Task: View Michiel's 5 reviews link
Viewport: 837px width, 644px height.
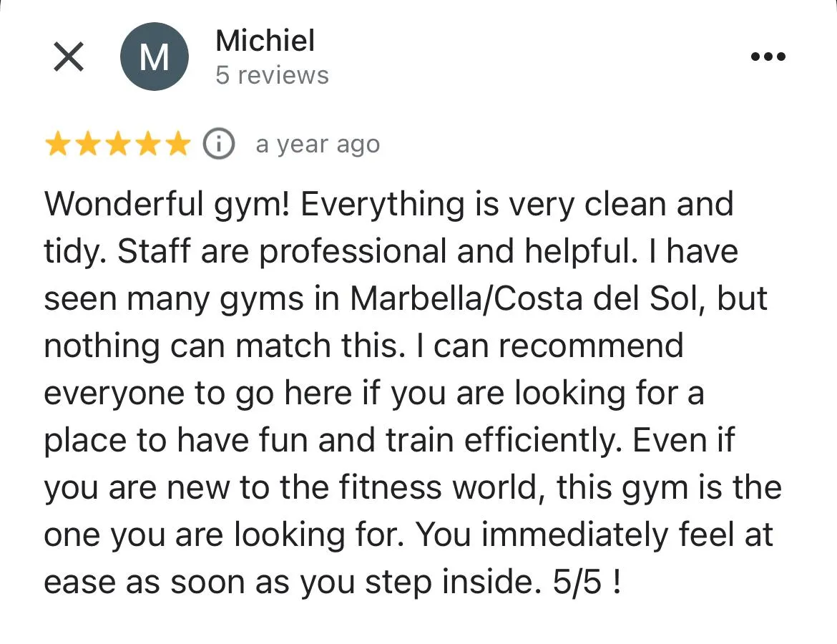Action: [273, 75]
